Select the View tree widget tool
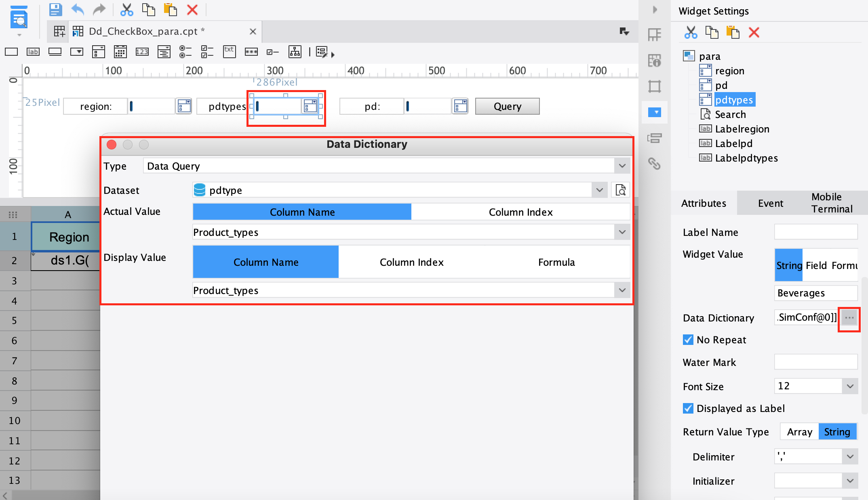Screen dimensions: 868x500 coord(295,52)
